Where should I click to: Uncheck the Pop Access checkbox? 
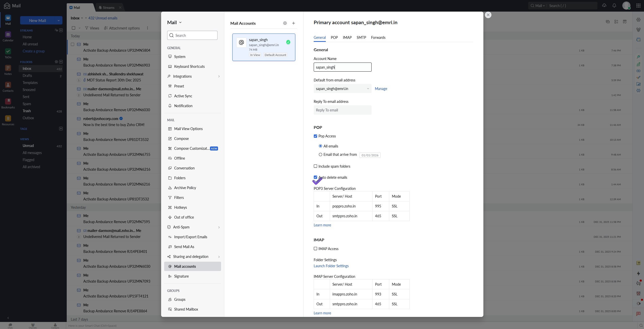[x=315, y=136]
